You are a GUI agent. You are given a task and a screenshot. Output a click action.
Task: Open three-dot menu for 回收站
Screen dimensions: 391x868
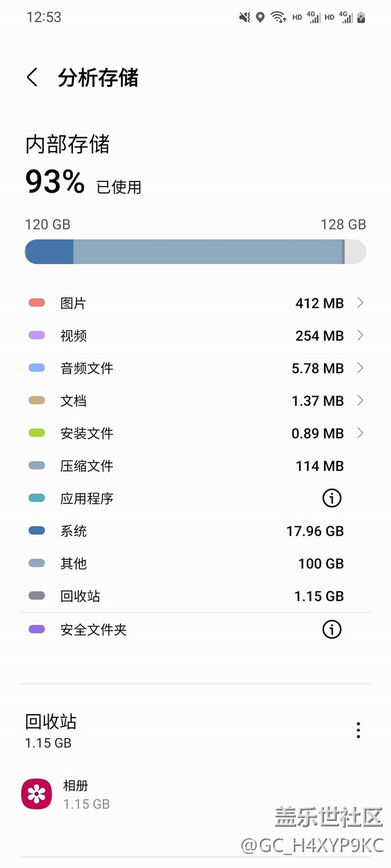point(358,730)
